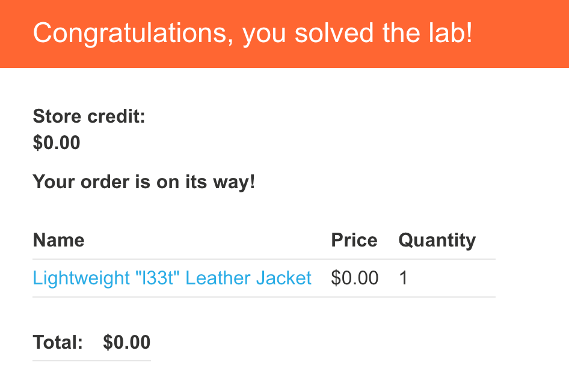Click the "Your order is on its way!" message
Image resolution: width=569 pixels, height=392 pixels.
144,182
